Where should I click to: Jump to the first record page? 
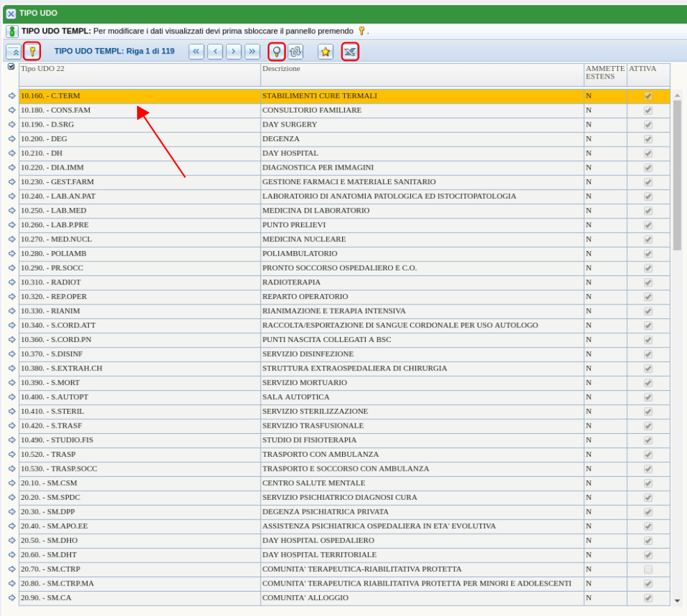pos(197,51)
